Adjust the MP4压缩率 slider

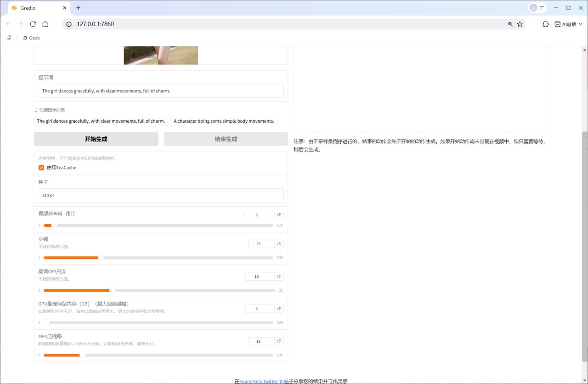[158, 355]
